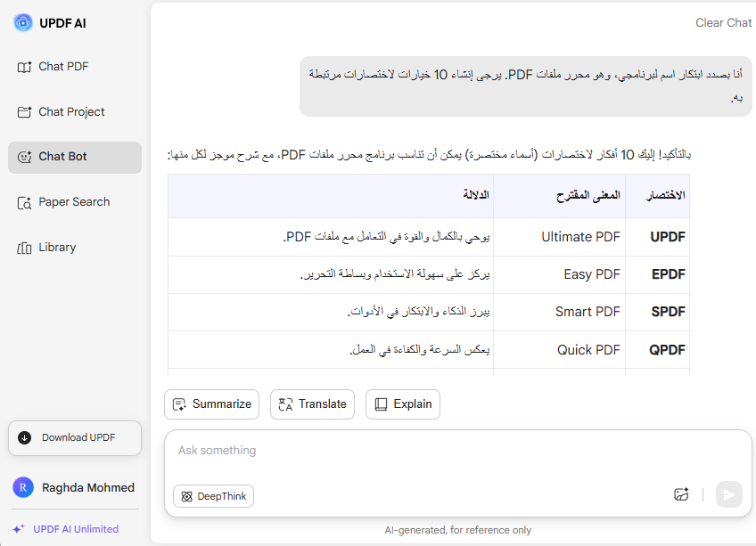Click the الاختصار column header

tap(658, 196)
